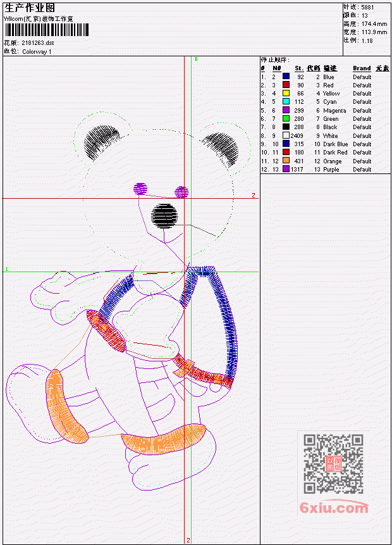Select the Red swatch in row 2
392x545 pixels.
[286, 85]
